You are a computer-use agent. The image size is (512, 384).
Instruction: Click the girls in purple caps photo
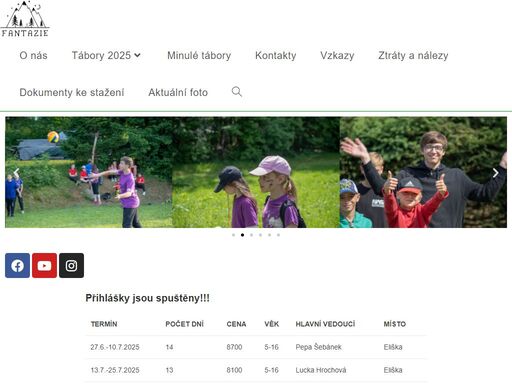(256, 172)
